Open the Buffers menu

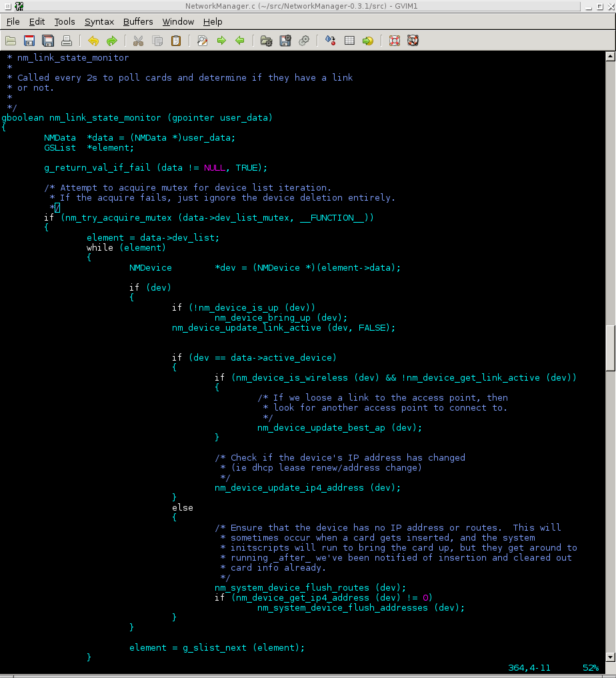pyautogui.click(x=138, y=21)
